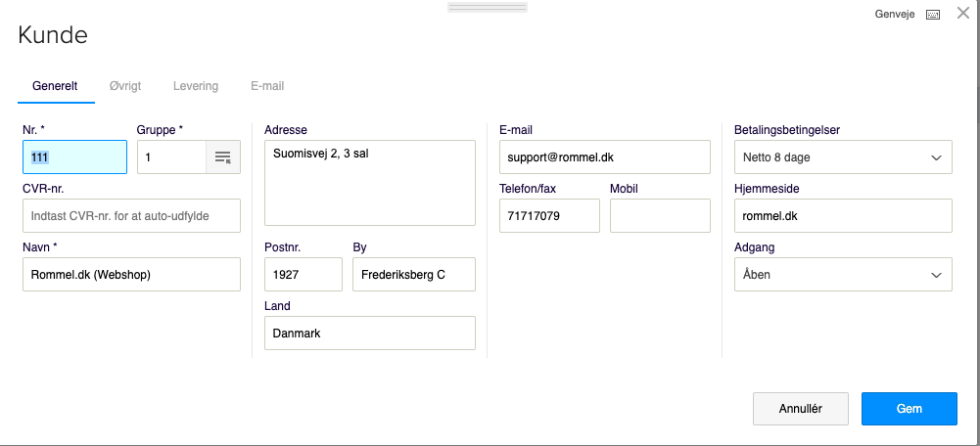Open the Gruppe list lookup icon
980x446 pixels.
[223, 156]
